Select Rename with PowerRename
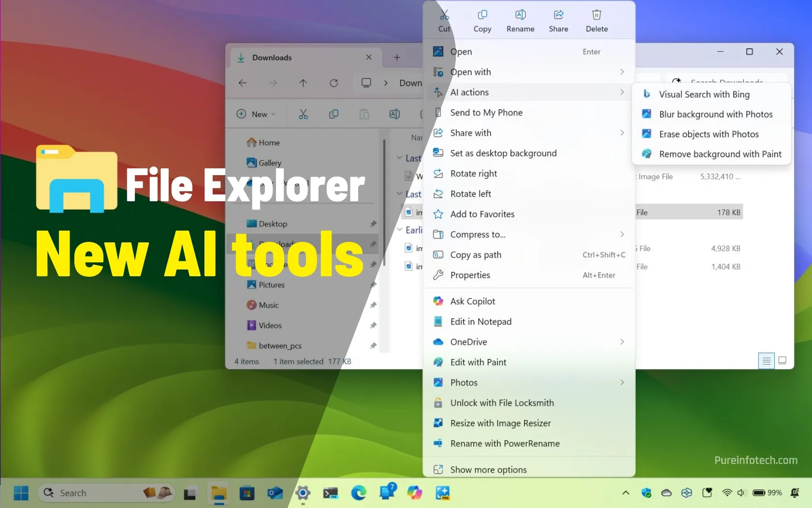Viewport: 812px width, 508px height. [x=529, y=444]
